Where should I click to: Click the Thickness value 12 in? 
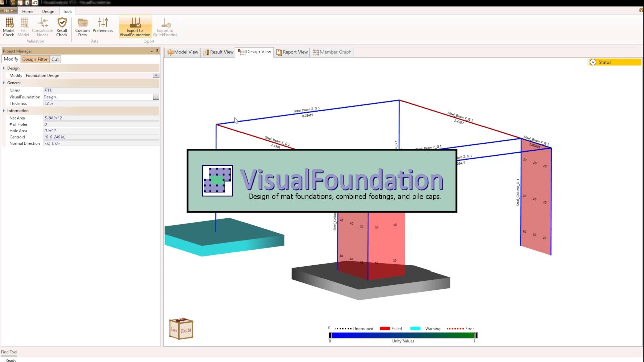[x=101, y=103]
